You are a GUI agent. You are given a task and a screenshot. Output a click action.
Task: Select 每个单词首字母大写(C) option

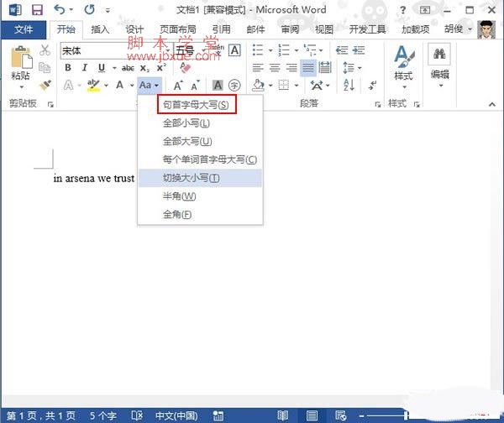pos(200,159)
